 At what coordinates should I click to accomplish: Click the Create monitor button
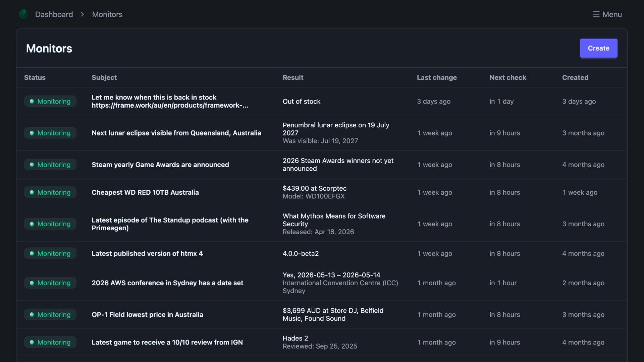[x=598, y=48]
